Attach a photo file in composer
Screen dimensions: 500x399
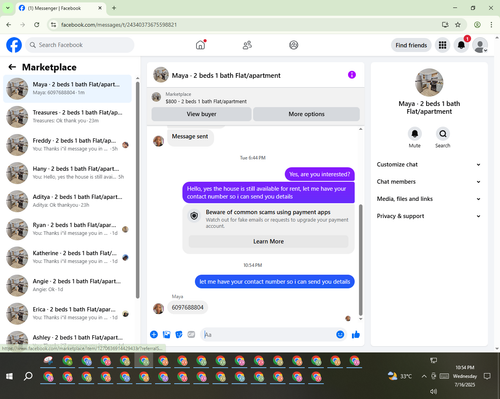166,334
